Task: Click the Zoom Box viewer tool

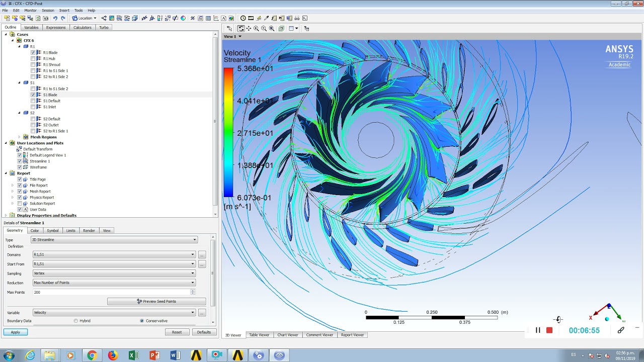Action: coord(264,28)
